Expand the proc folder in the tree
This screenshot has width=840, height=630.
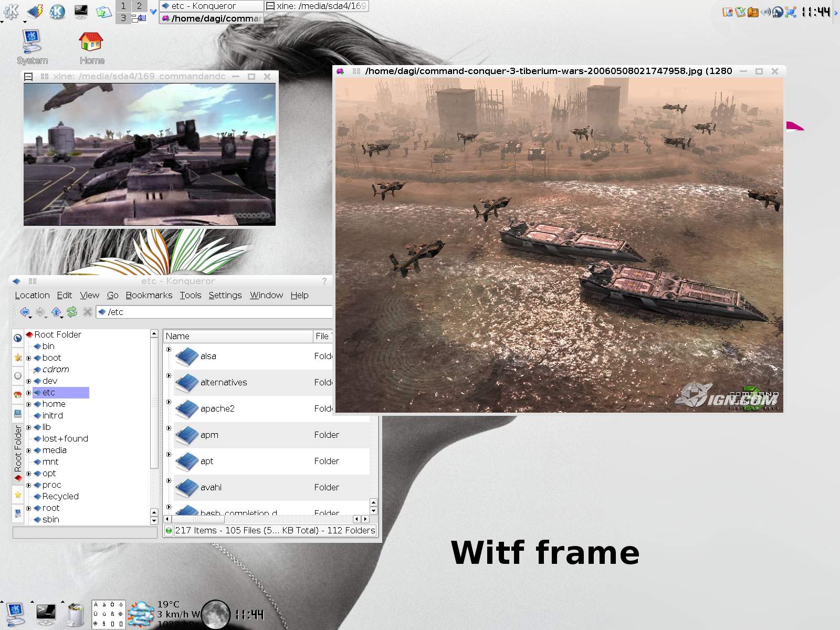(x=29, y=485)
